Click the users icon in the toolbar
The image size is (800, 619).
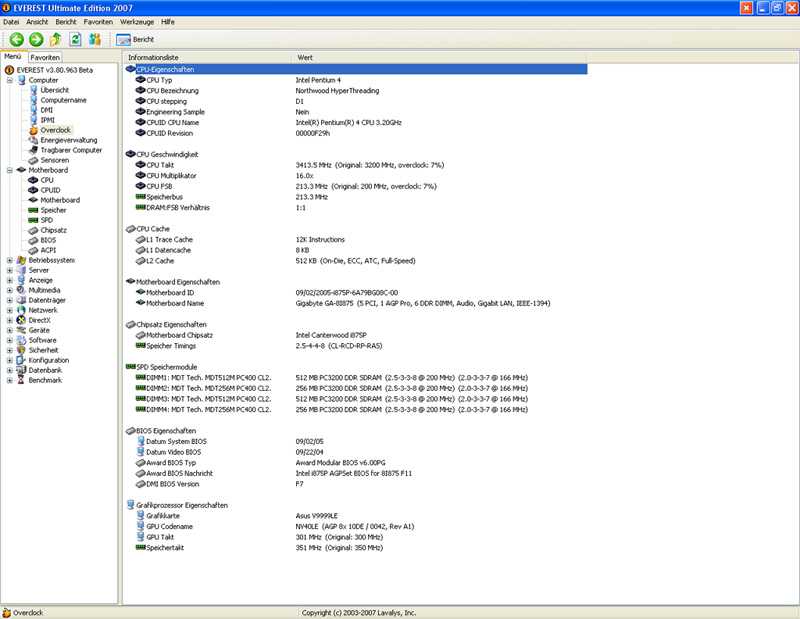pos(94,39)
